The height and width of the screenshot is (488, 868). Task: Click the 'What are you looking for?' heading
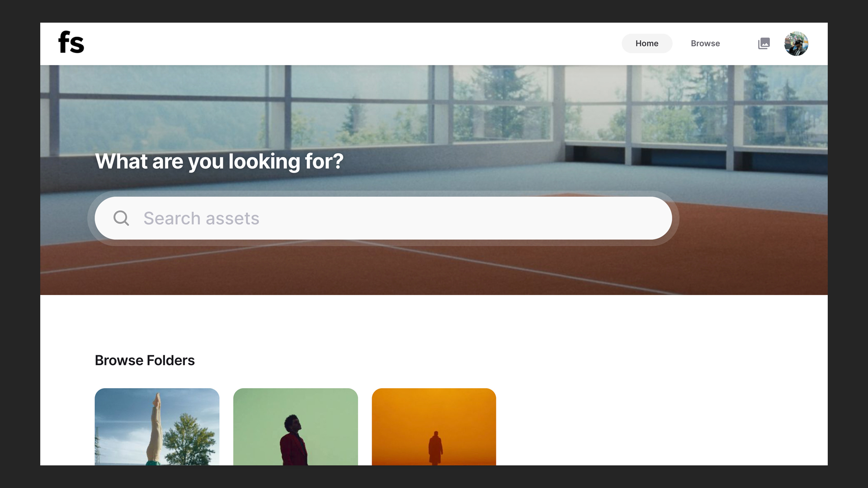219,161
